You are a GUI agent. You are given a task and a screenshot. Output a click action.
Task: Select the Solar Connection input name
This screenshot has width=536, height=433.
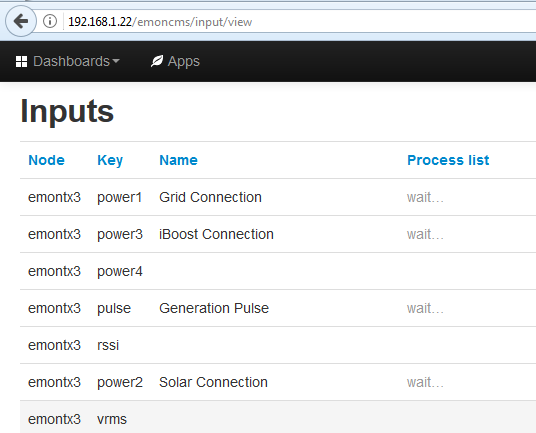click(213, 382)
